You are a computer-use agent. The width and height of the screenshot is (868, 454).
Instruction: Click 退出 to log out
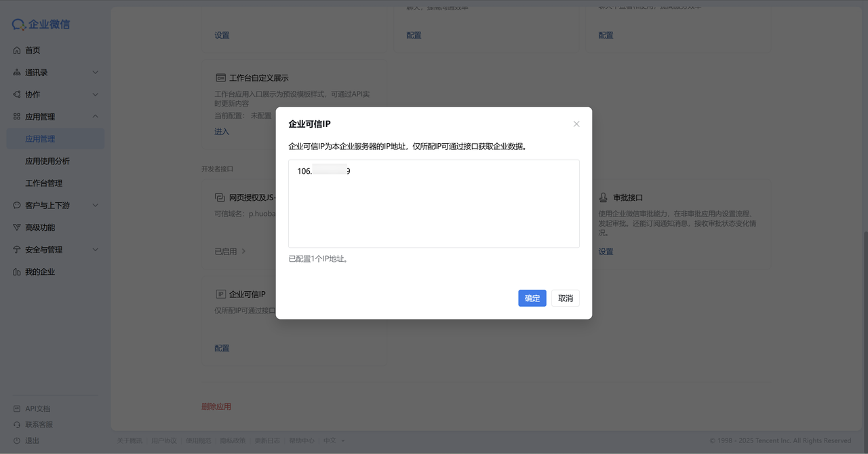click(x=32, y=440)
